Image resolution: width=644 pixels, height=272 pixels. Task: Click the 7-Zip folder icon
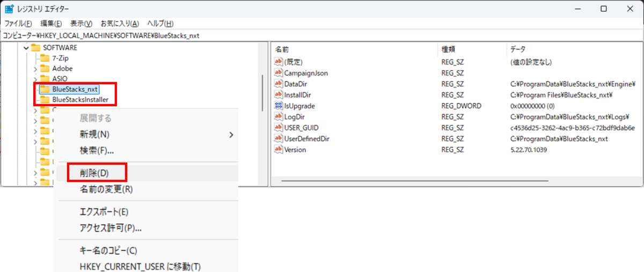(45, 58)
